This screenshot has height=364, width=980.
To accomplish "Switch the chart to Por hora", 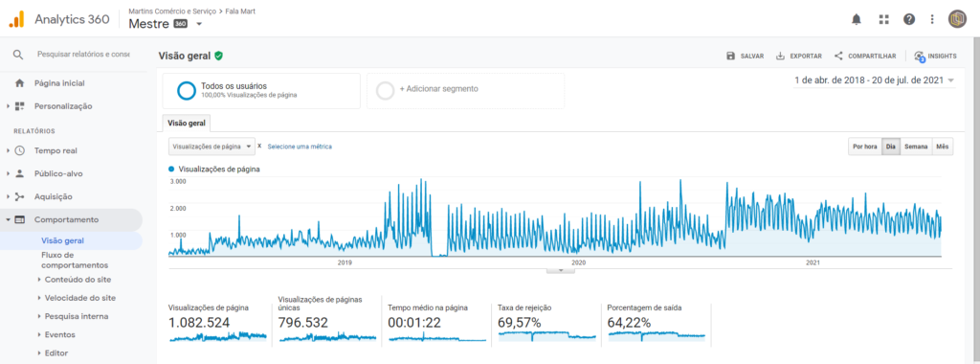I will tap(865, 147).
